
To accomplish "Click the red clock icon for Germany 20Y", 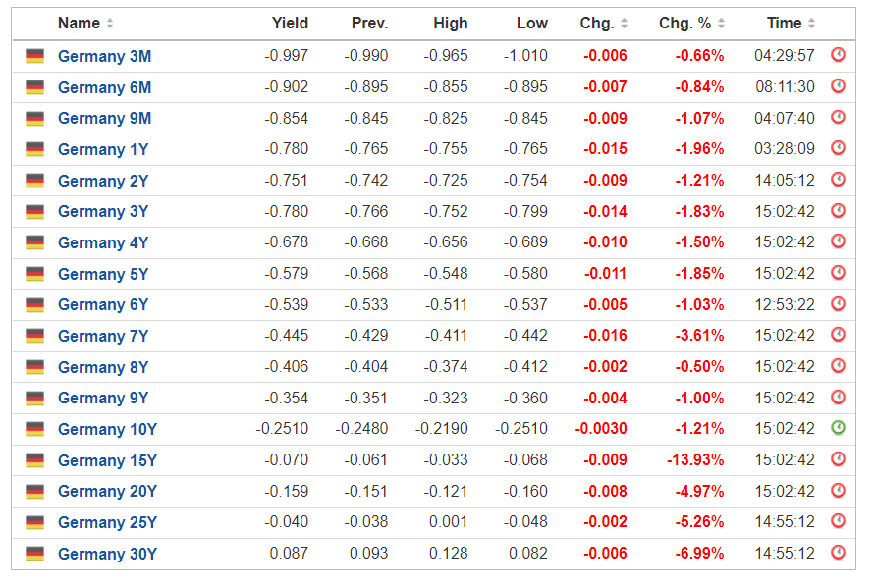I will [x=838, y=490].
